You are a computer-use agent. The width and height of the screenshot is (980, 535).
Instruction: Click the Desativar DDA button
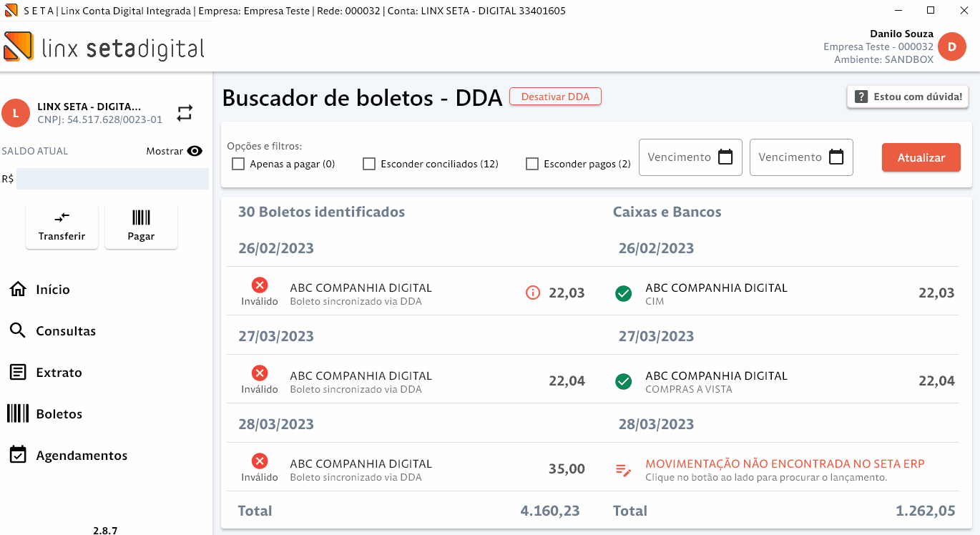[x=555, y=97]
